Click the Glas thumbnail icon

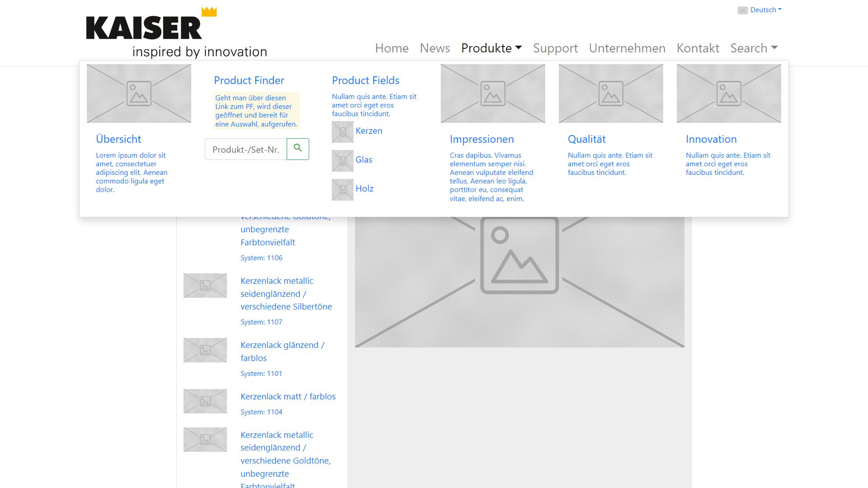point(342,161)
